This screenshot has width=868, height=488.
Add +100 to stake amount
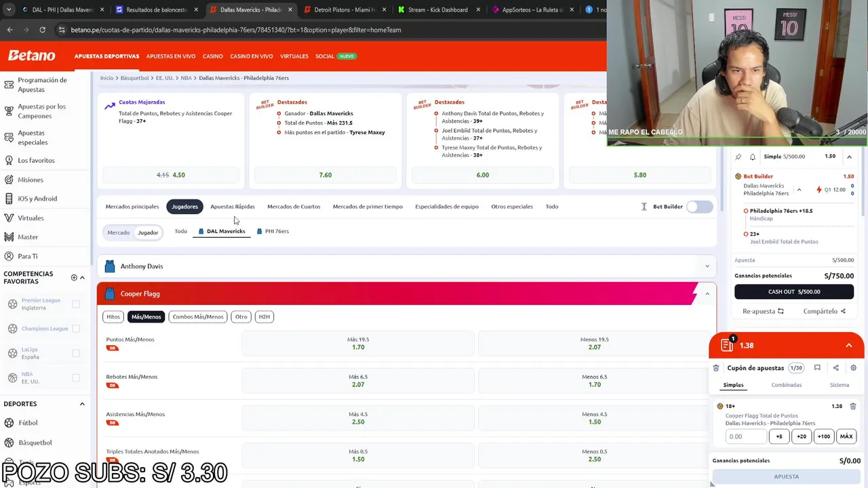coord(824,436)
